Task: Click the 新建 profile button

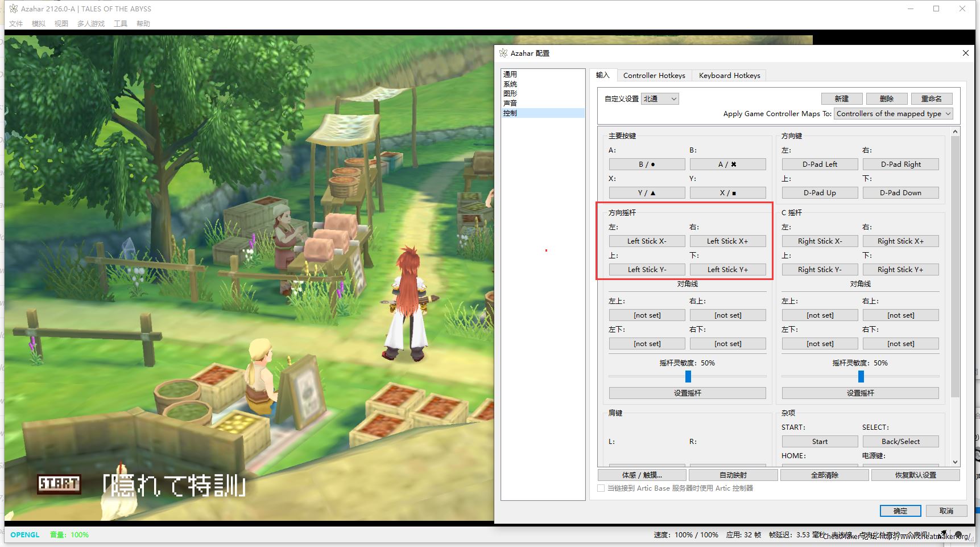Action: pyautogui.click(x=842, y=98)
